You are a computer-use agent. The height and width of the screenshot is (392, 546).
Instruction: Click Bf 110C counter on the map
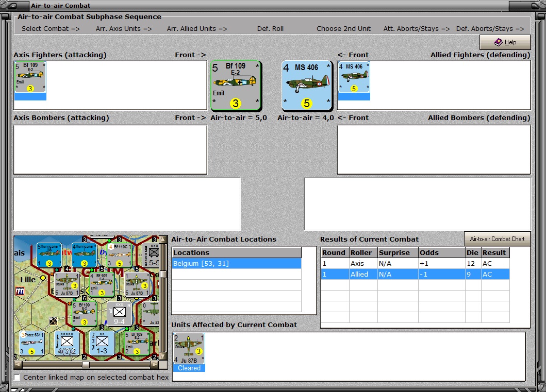click(x=119, y=255)
